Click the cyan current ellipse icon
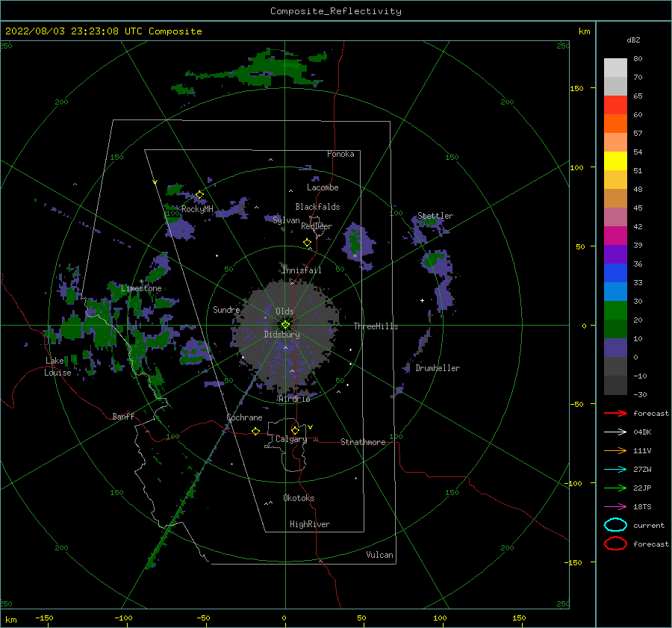 pyautogui.click(x=615, y=525)
